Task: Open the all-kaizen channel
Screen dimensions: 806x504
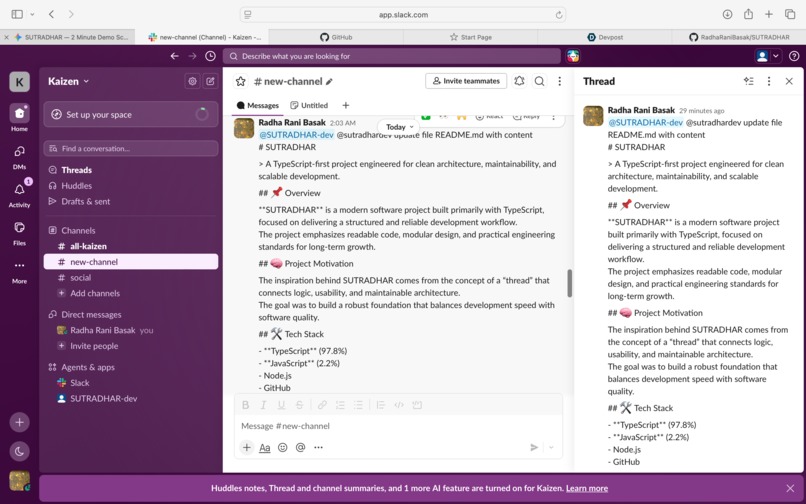Action: (131, 246)
